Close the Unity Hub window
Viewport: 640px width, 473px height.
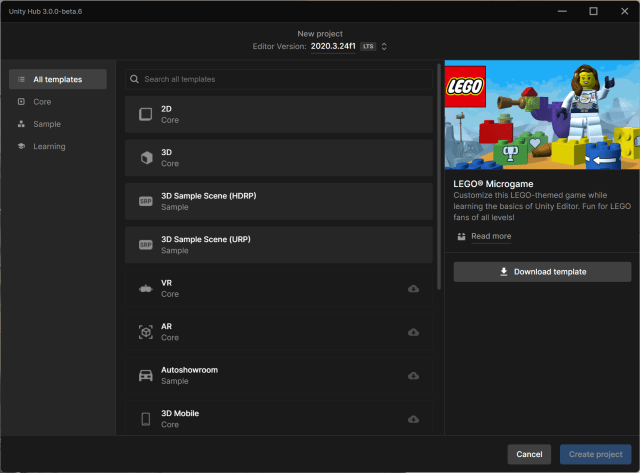(x=624, y=11)
